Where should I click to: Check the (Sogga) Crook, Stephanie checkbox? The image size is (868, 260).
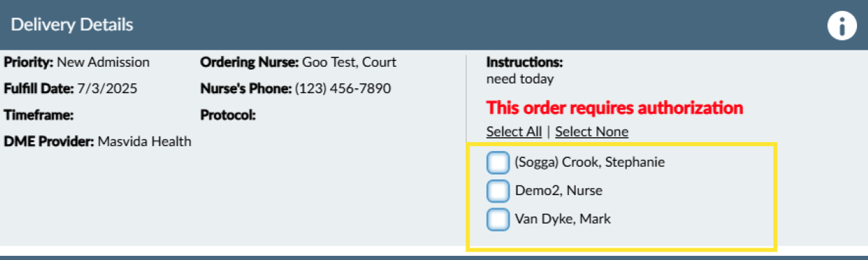pos(498,163)
